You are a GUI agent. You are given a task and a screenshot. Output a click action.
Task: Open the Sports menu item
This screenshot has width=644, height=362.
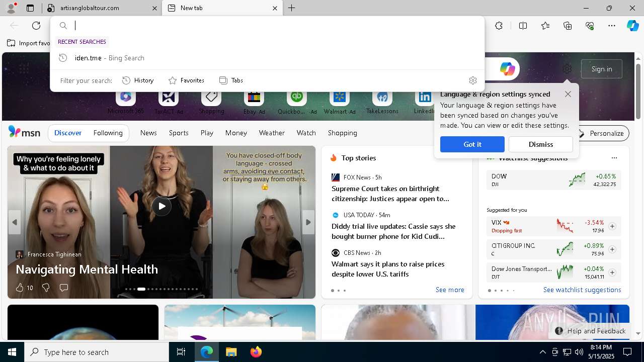point(179,133)
